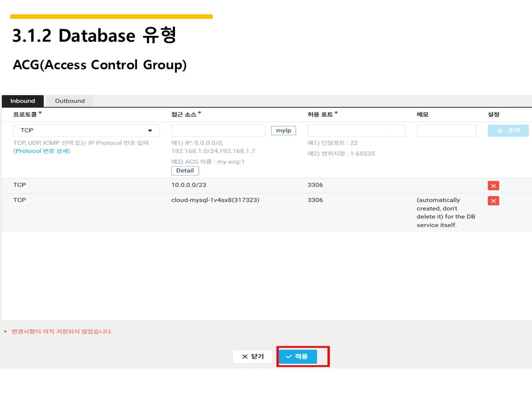Screen dimensions: 532x399
Task: Click the 닫기 close button
Action: (x=253, y=356)
